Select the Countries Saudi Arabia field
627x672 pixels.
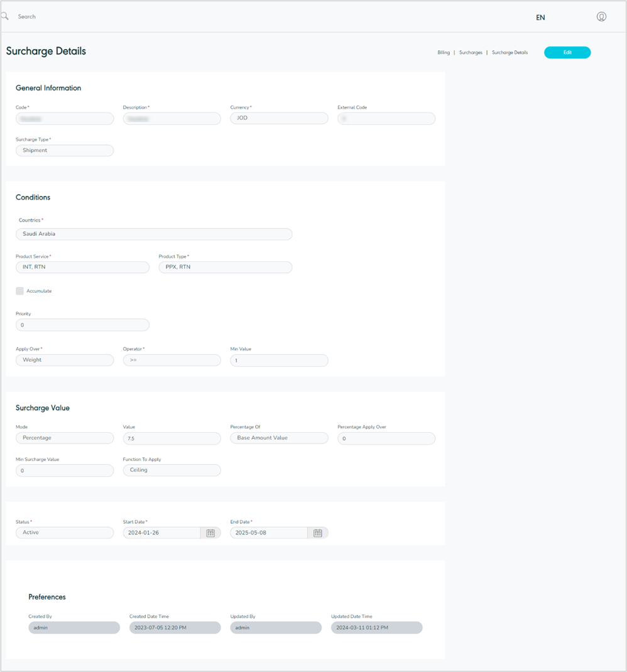154,234
